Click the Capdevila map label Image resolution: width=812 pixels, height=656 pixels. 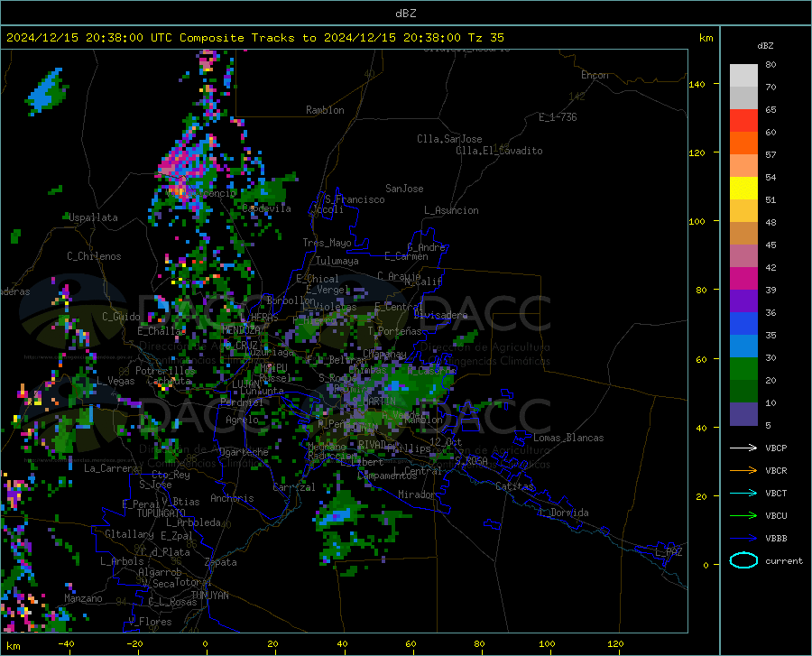point(266,208)
